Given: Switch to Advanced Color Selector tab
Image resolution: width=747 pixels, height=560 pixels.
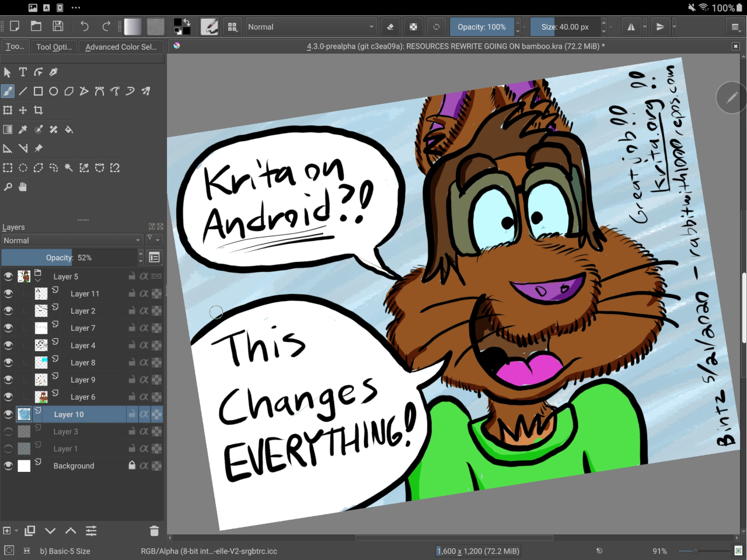Looking at the screenshot, I should (x=121, y=47).
